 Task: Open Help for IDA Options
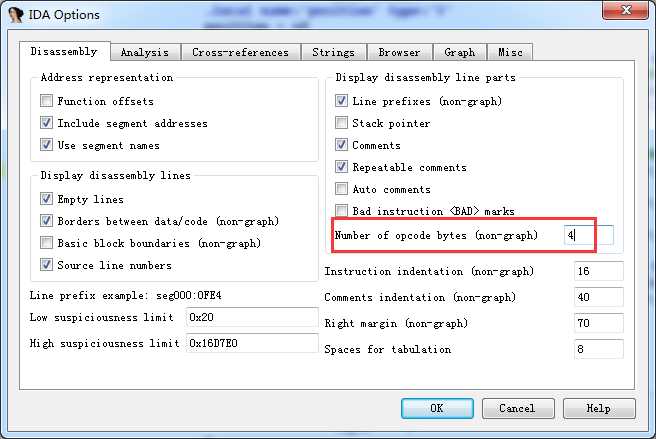click(599, 408)
